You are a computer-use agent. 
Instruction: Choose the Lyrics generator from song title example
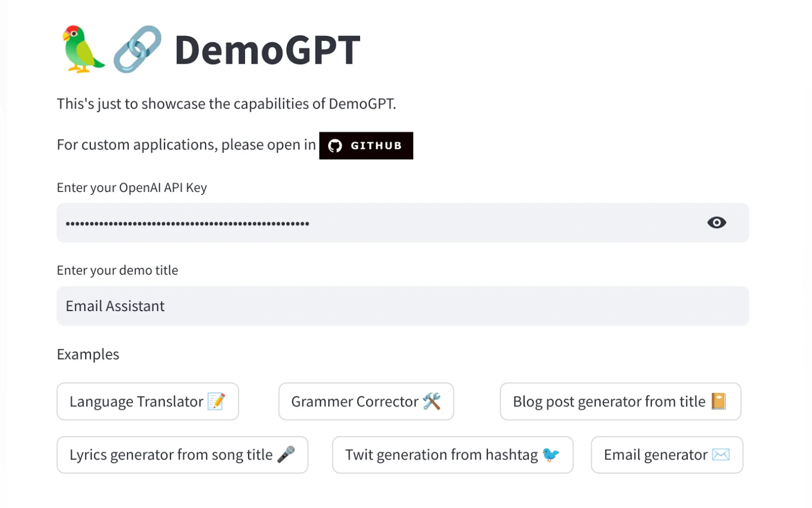182,454
